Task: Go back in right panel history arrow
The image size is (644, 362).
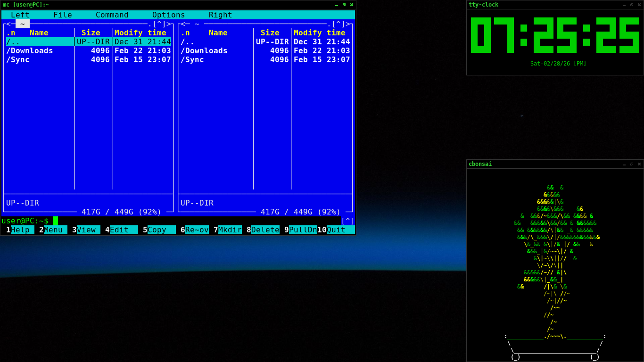Action: (183, 24)
